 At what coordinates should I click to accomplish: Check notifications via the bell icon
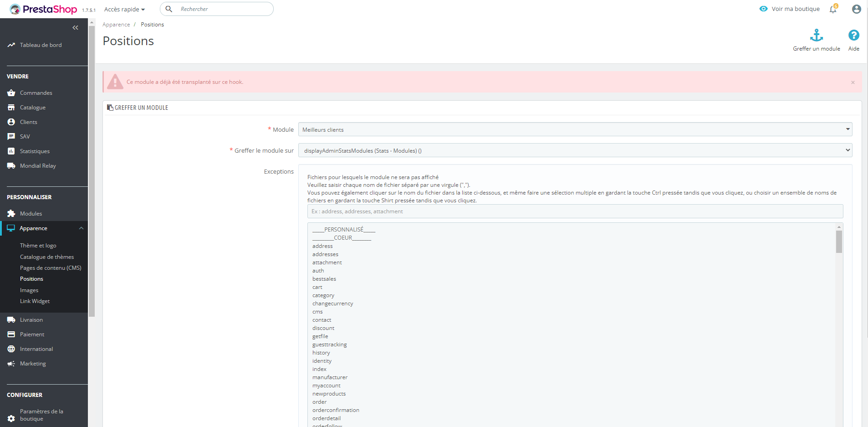832,9
